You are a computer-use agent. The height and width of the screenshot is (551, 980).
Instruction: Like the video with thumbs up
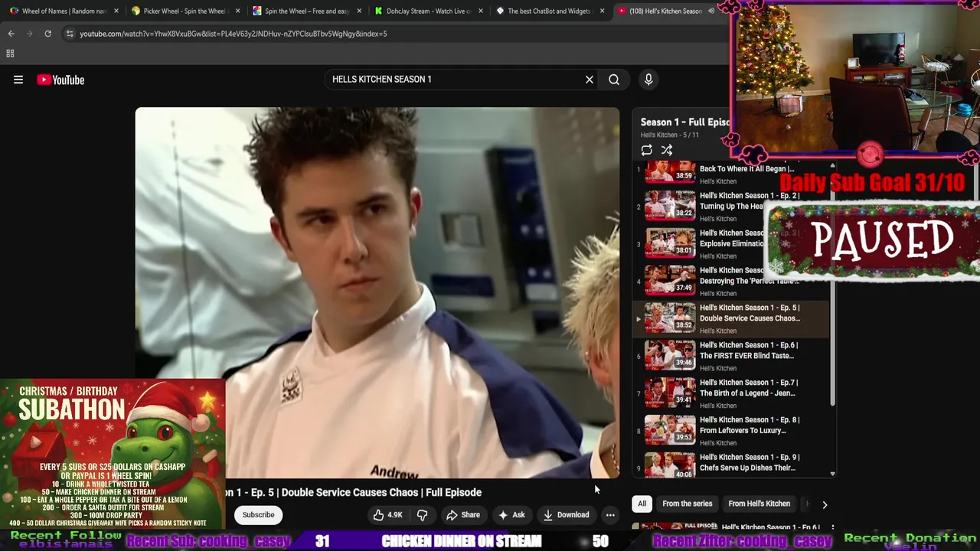point(387,515)
